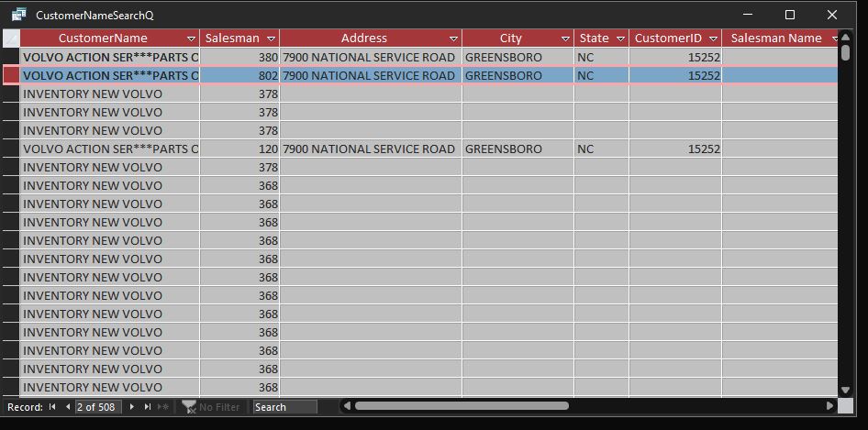This screenshot has height=430, width=868.
Task: Open the State column filter dropdown
Action: [620, 39]
